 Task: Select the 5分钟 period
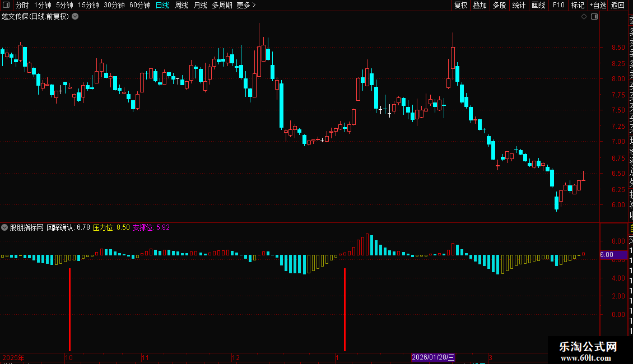click(64, 5)
